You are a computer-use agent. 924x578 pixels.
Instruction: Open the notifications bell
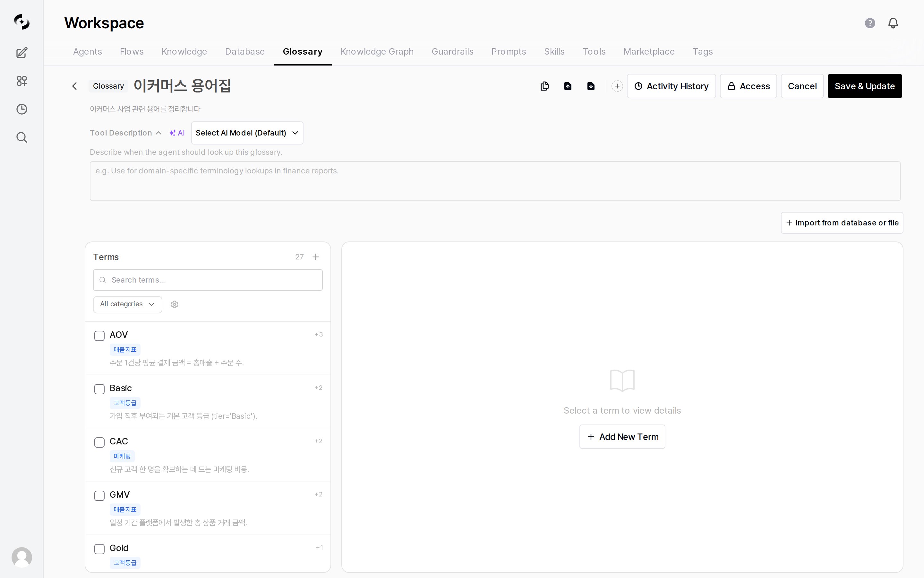click(x=893, y=23)
